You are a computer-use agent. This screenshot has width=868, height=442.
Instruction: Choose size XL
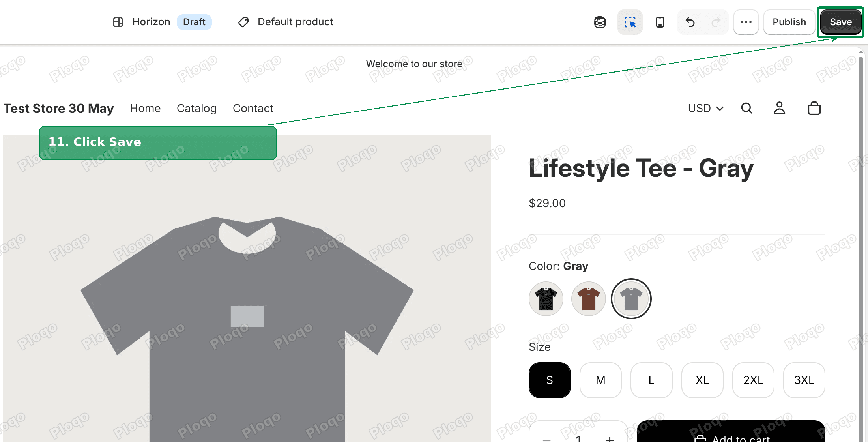[x=702, y=380]
